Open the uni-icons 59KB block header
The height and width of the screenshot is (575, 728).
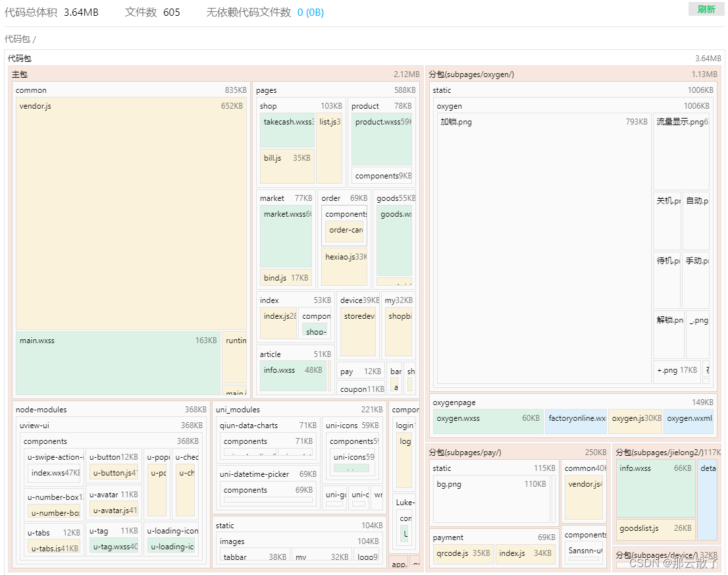(352, 425)
